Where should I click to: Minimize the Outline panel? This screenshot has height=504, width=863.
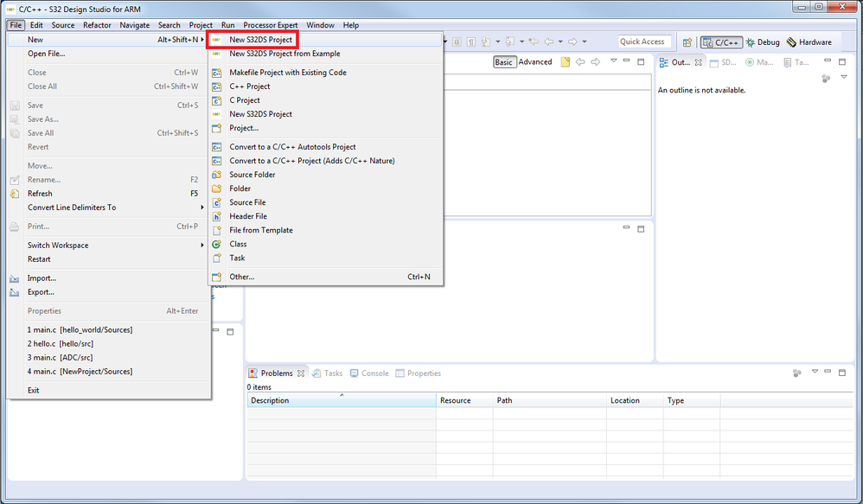tap(828, 60)
